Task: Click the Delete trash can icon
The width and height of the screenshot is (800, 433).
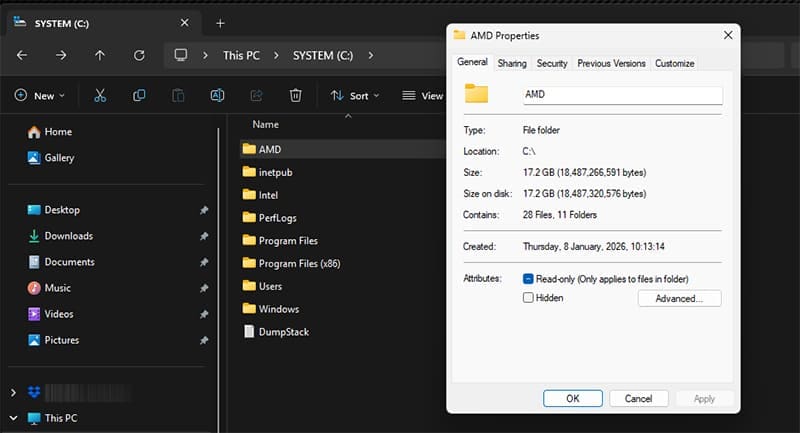Action: coord(295,96)
